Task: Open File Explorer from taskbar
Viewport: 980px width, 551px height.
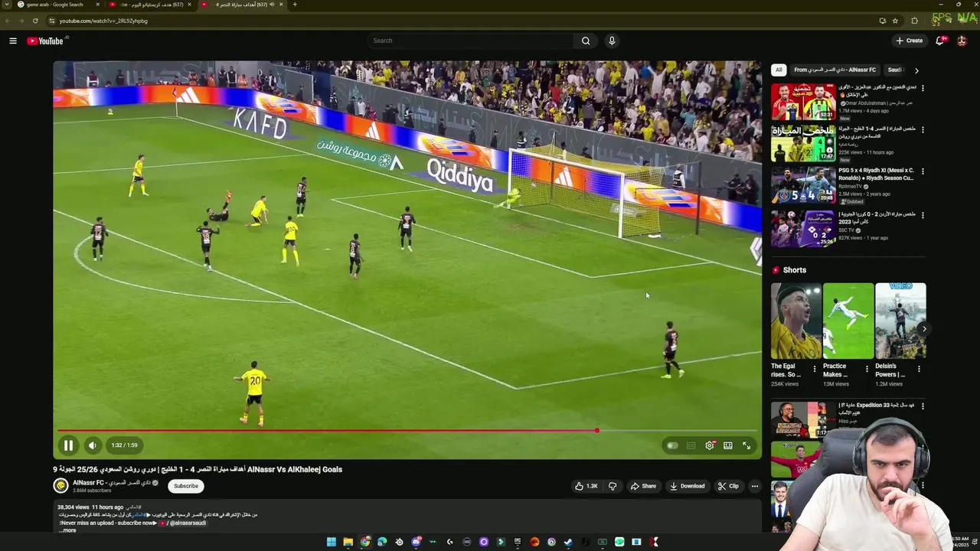Action: point(348,542)
